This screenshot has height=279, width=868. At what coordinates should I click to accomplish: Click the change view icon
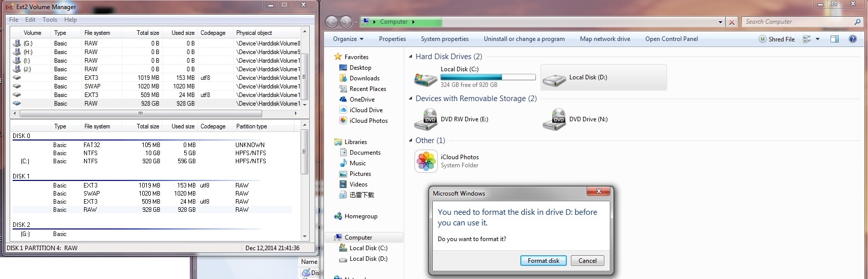pos(807,39)
